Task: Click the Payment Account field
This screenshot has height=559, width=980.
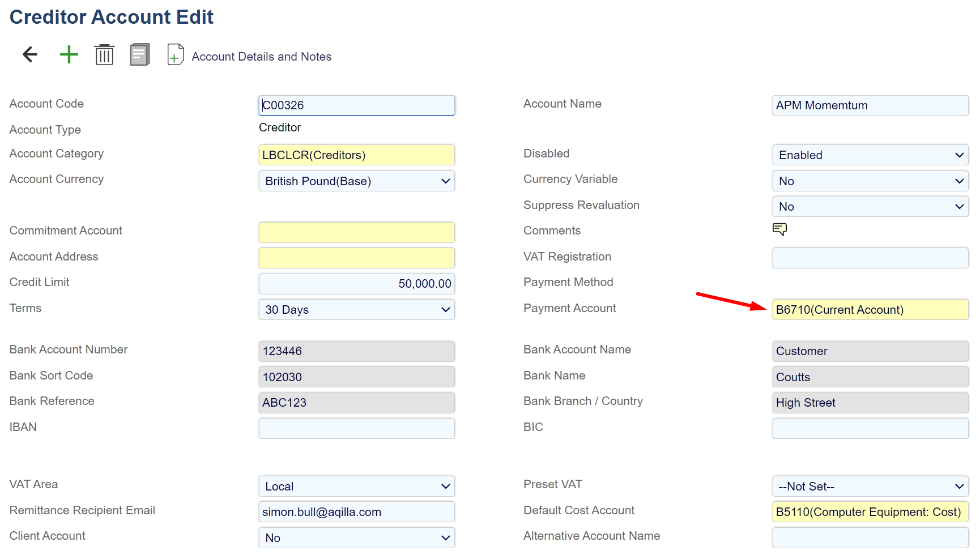Action: pos(870,310)
